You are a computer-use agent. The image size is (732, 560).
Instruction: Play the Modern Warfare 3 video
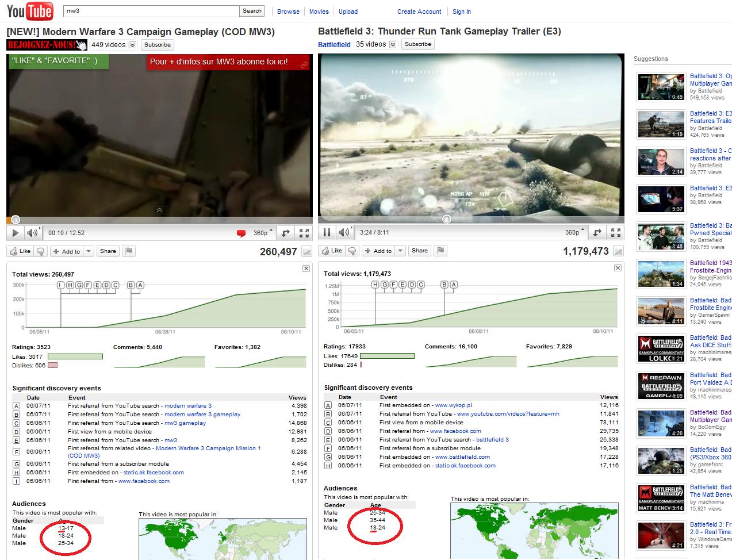[16, 233]
